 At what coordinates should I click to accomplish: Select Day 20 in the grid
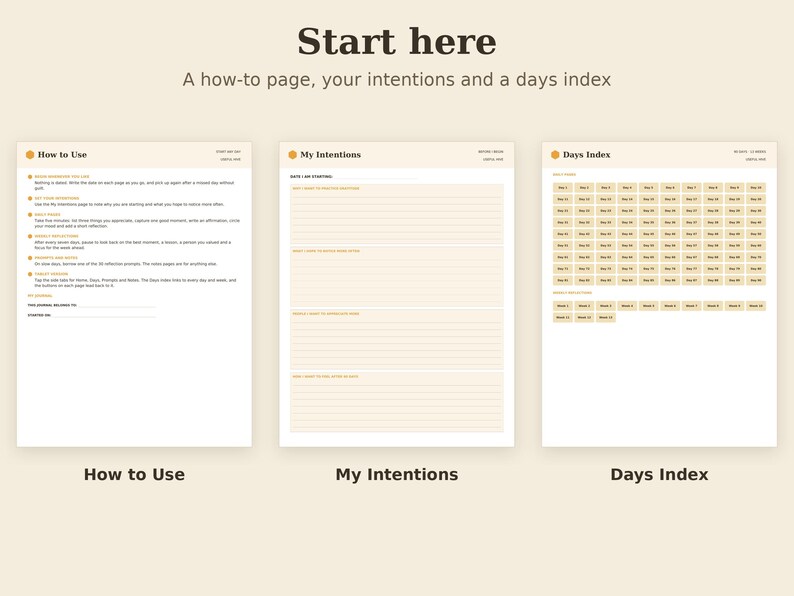point(756,200)
